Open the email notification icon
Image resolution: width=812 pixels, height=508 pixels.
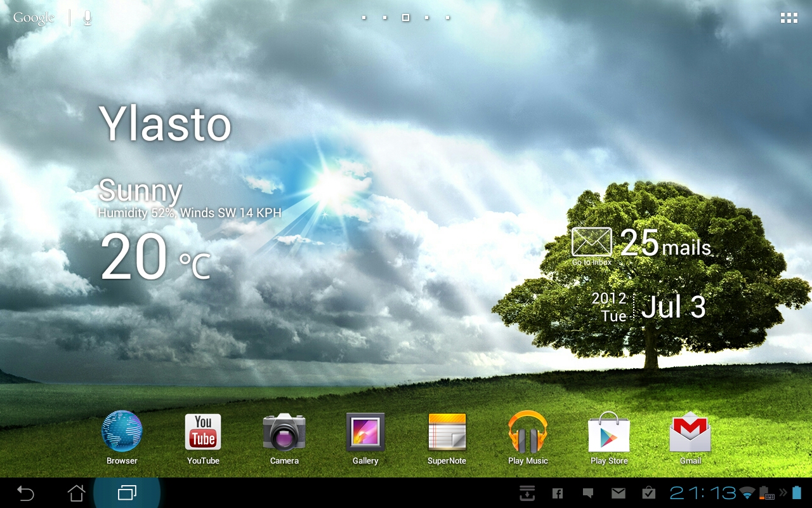pyautogui.click(x=619, y=493)
